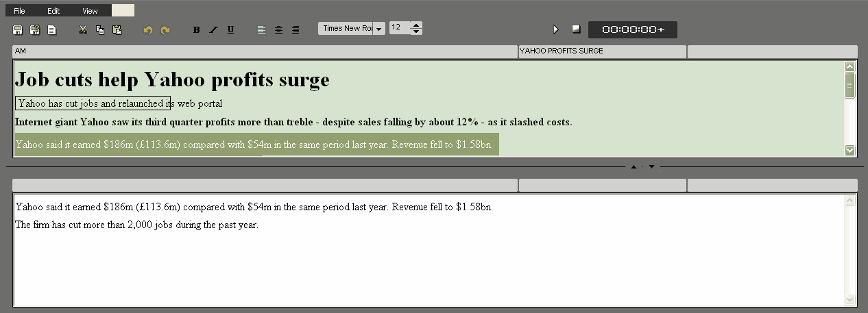Open the Times New Roman font dropdown
The width and height of the screenshot is (868, 313).
coord(378,29)
